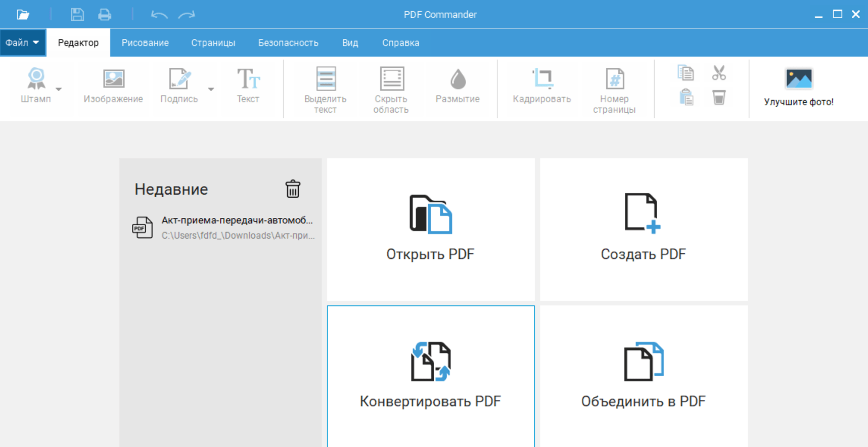
Task: Open the Справка tab
Action: point(401,42)
